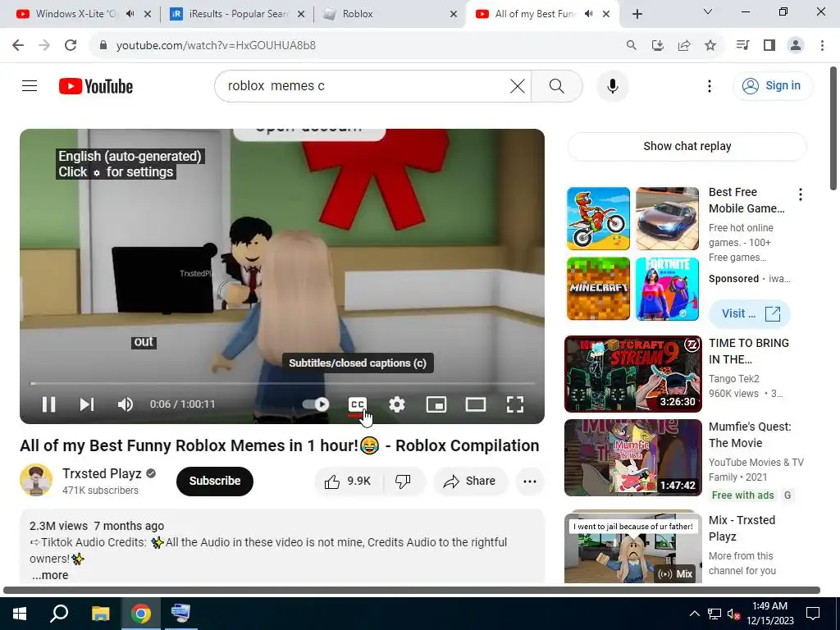Screen dimensions: 840x630
Task: Click the Sign in button
Action: click(772, 85)
